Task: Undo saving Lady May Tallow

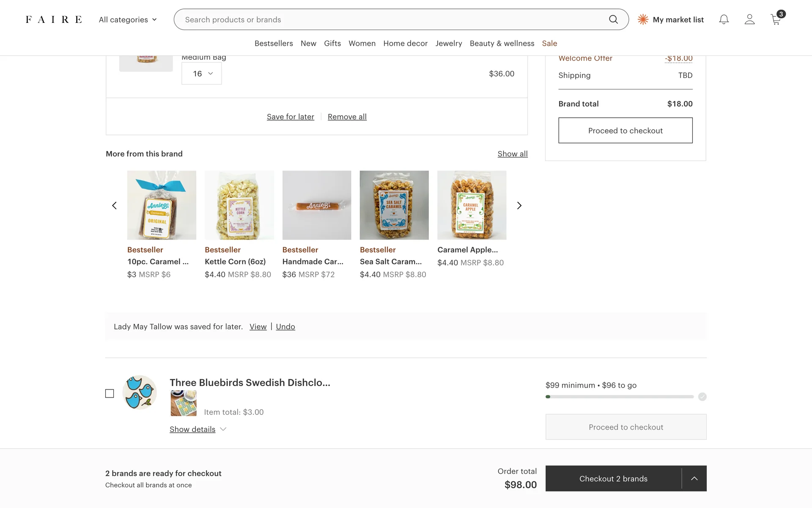Action: pos(285,326)
